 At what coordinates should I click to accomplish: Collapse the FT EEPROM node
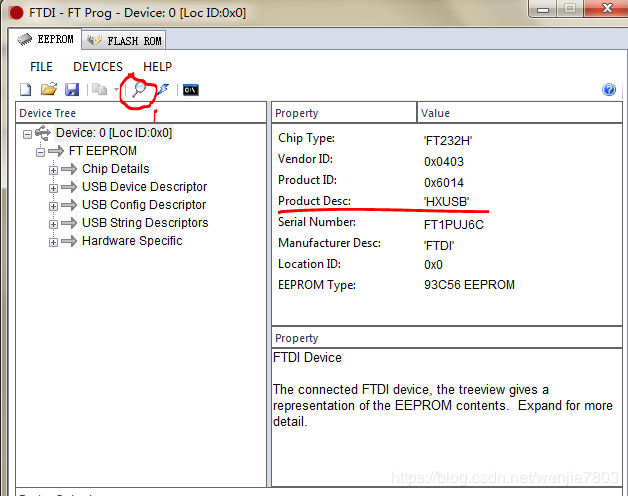point(41,152)
